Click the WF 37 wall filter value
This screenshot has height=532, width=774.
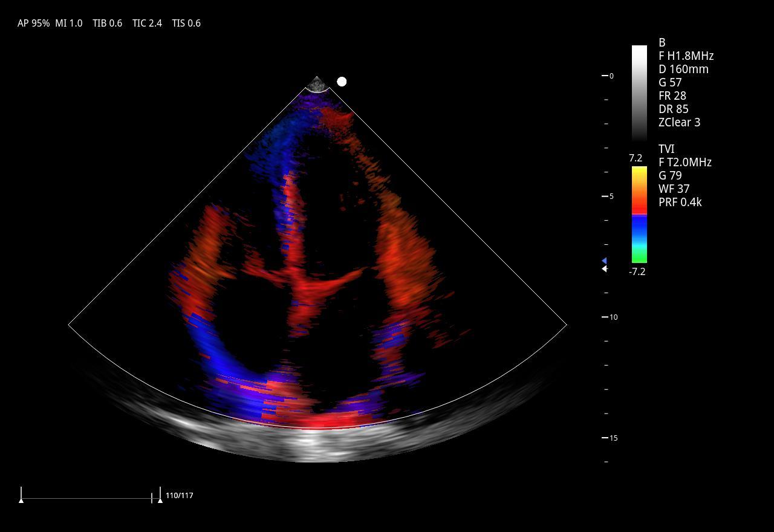coord(674,189)
